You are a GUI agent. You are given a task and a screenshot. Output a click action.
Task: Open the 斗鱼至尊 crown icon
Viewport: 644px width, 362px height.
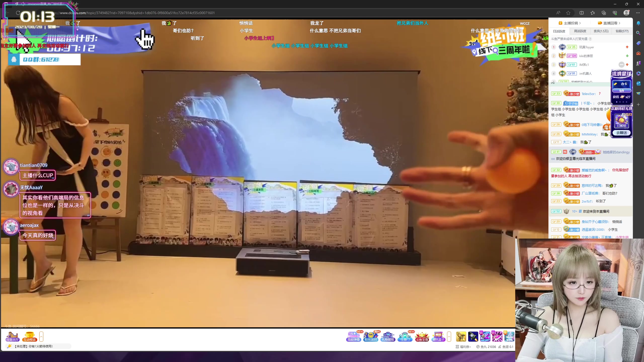422,336
